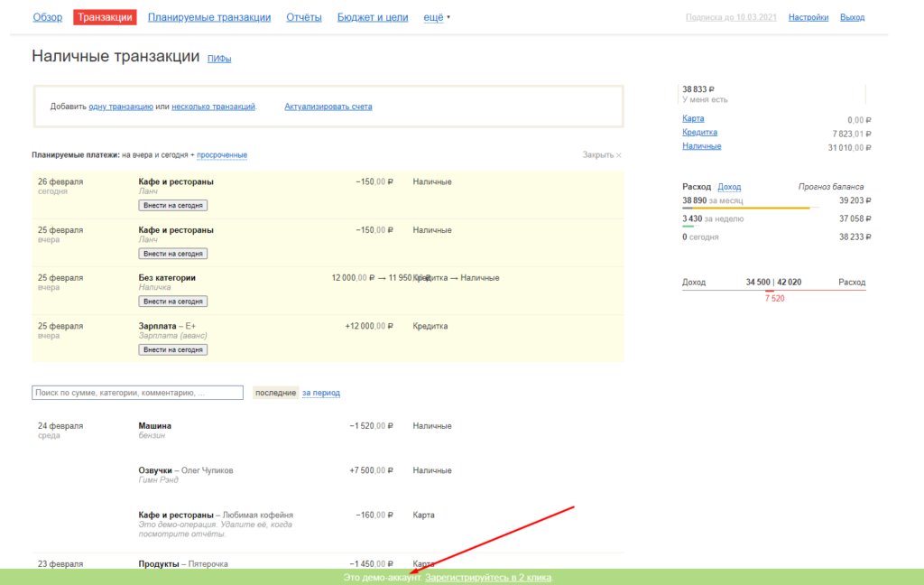Viewport: 924px width, 585px height.
Task: Open the Кредитка account
Action: [700, 133]
